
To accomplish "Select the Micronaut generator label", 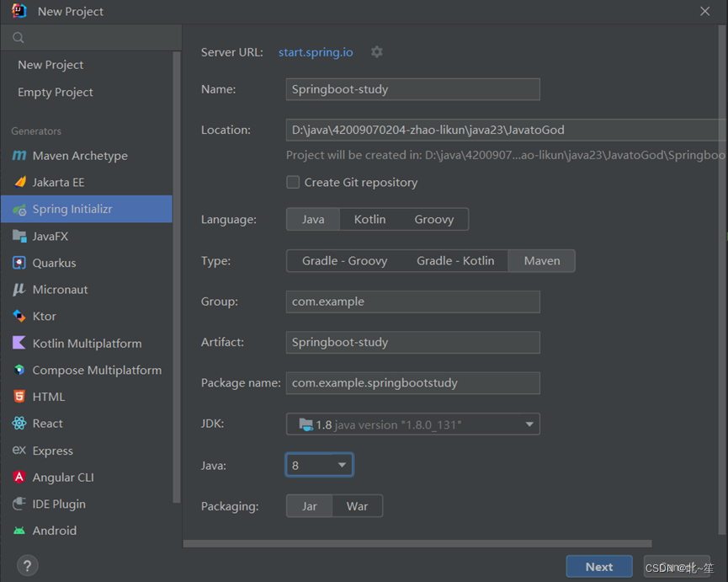I will click(x=60, y=290).
